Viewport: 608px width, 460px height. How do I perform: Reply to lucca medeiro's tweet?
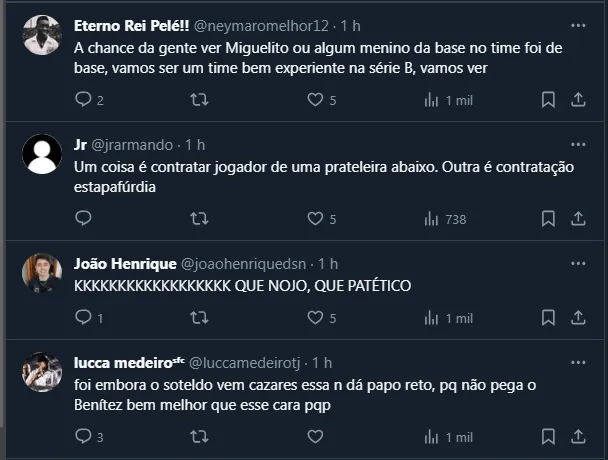tap(84, 437)
